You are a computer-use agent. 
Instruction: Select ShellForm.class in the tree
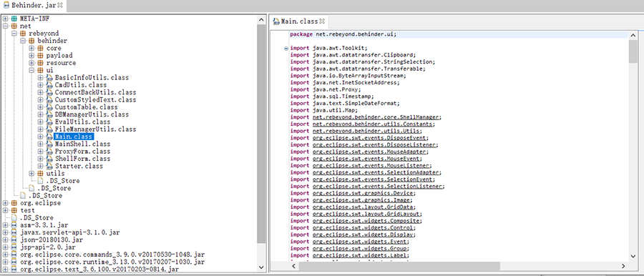pos(82,159)
